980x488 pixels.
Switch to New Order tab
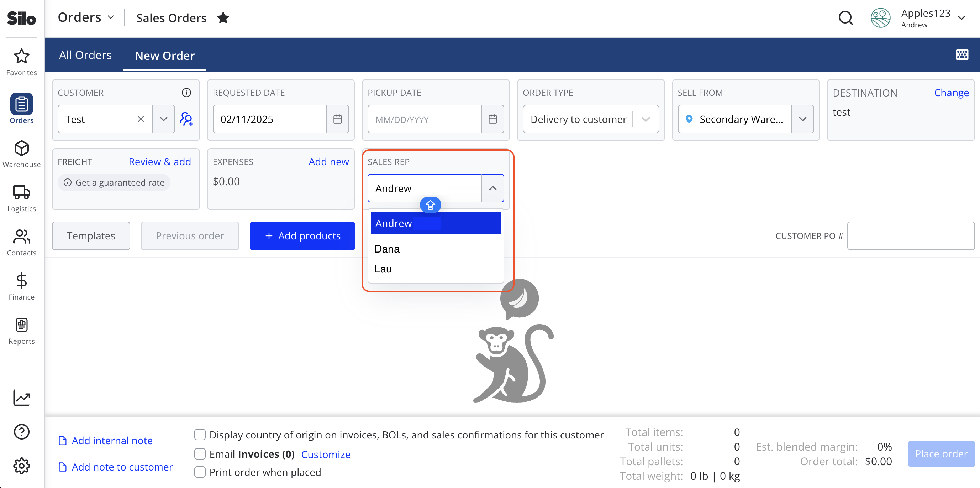[x=165, y=56]
